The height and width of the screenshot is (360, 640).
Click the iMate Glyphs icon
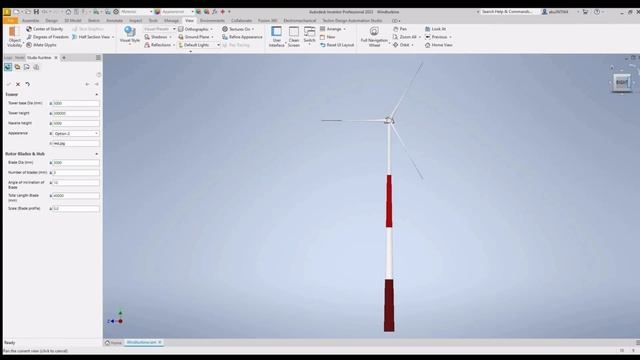tap(29, 45)
